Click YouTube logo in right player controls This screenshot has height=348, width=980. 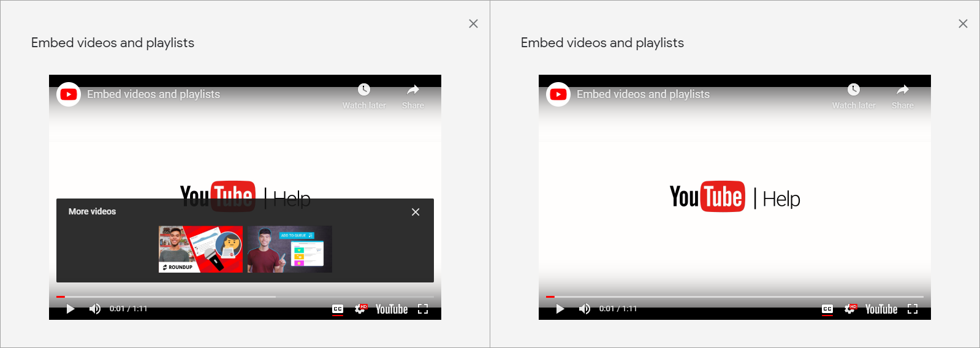881,309
